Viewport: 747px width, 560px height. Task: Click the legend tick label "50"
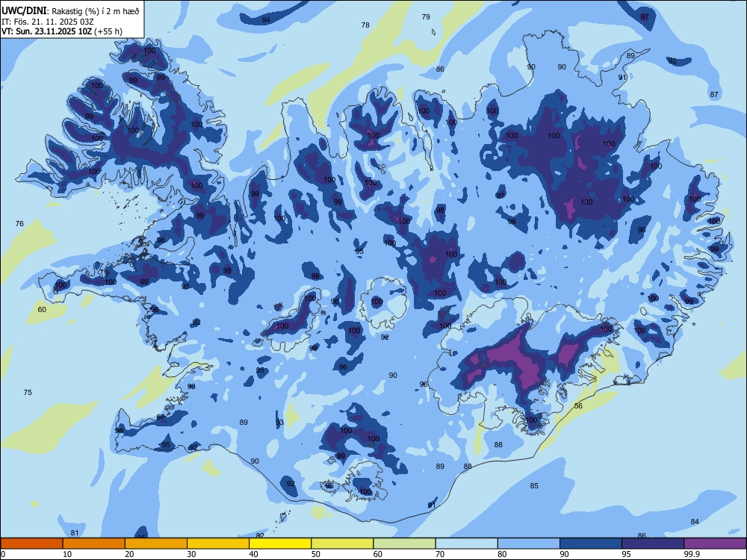coord(315,554)
